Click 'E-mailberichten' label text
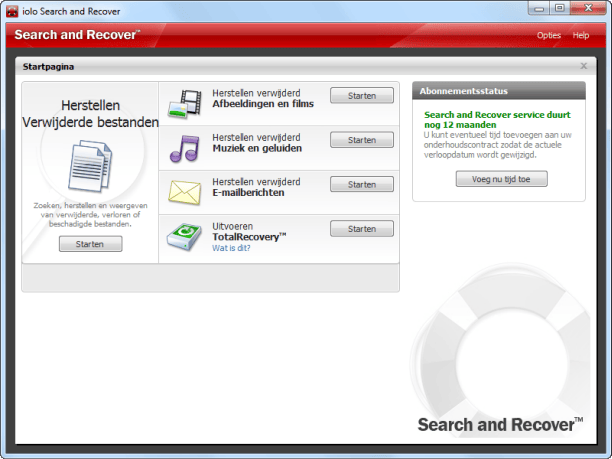This screenshot has height=459, width=612. tap(248, 192)
